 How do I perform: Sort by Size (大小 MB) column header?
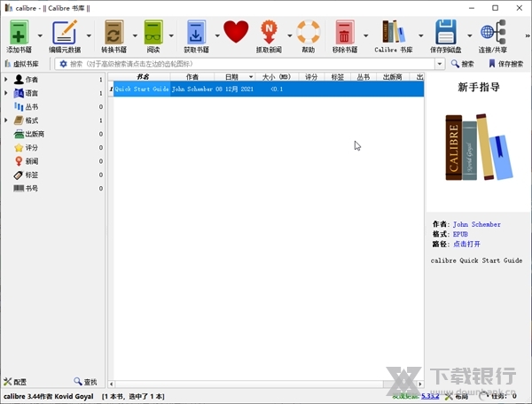tap(277, 77)
